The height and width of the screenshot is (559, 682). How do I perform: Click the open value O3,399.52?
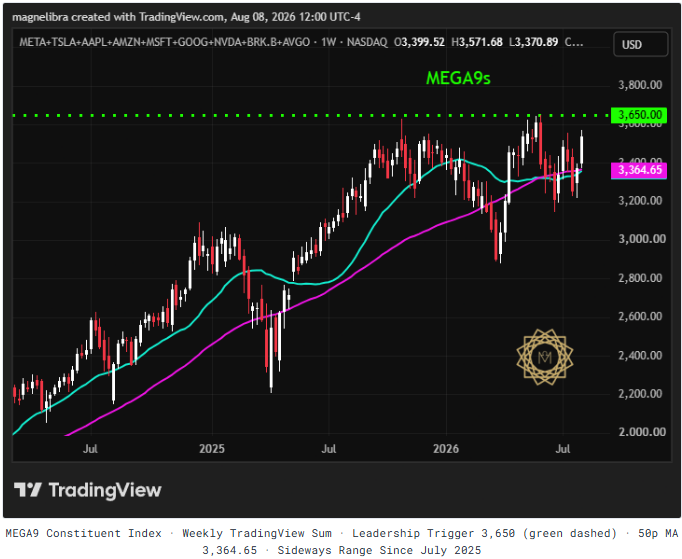419,42
